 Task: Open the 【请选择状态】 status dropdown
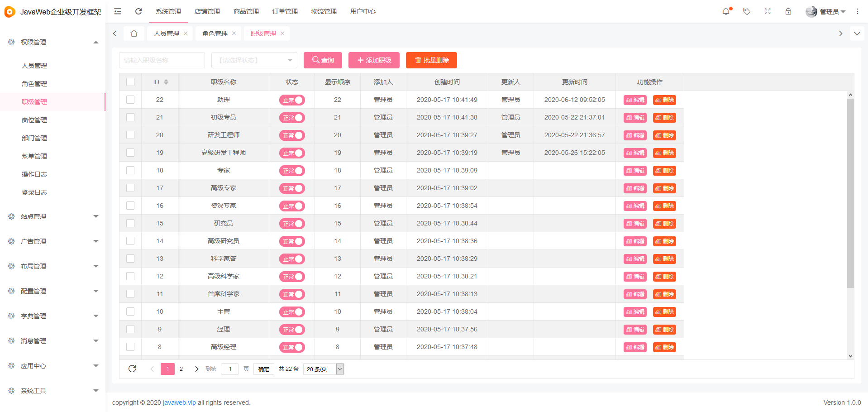pyautogui.click(x=254, y=60)
